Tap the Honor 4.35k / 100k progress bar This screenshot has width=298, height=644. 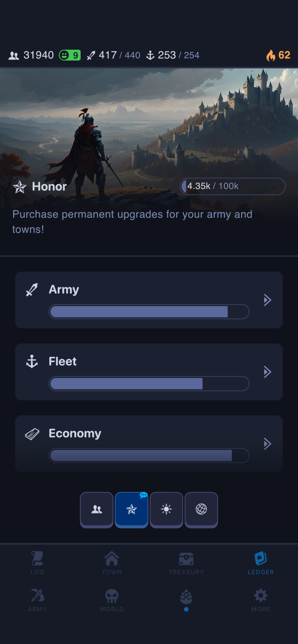233,186
